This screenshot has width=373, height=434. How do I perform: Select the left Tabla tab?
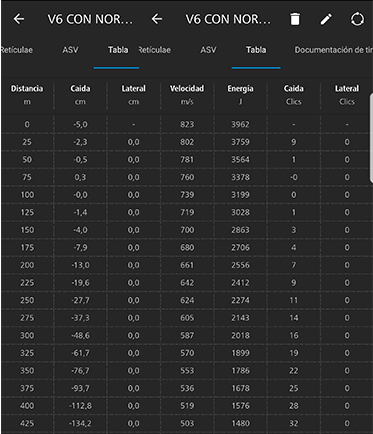118,50
